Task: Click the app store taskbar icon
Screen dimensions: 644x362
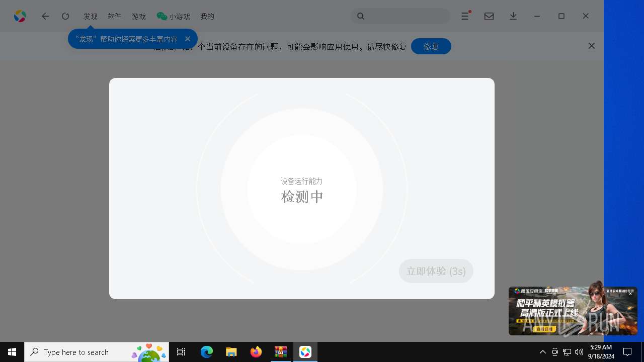Action: [x=305, y=352]
